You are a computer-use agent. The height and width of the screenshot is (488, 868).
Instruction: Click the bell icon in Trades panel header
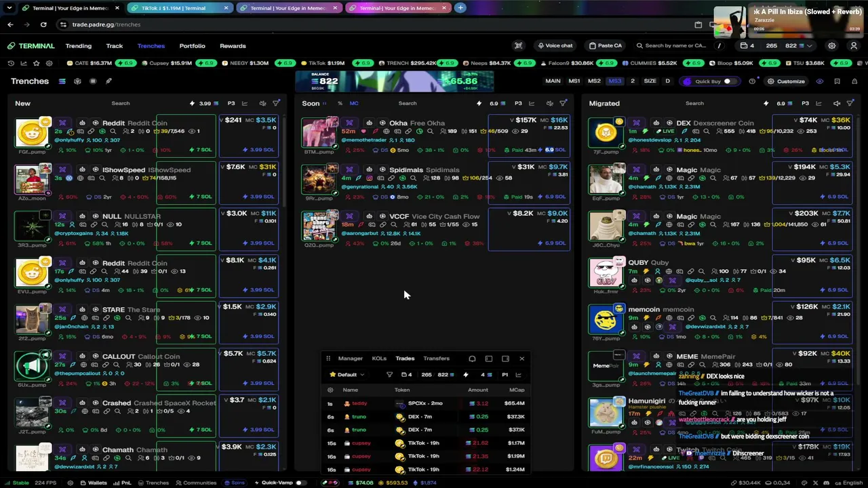pos(472,359)
